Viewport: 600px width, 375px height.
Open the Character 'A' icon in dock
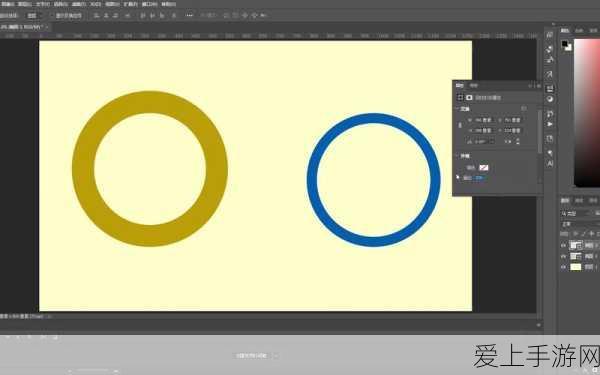click(x=550, y=163)
